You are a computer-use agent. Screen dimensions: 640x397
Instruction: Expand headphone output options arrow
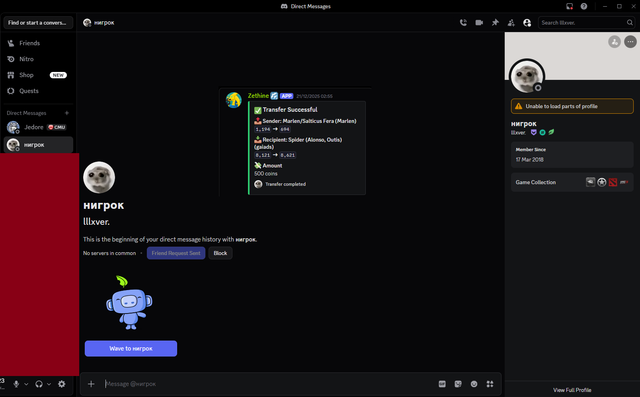point(49,384)
